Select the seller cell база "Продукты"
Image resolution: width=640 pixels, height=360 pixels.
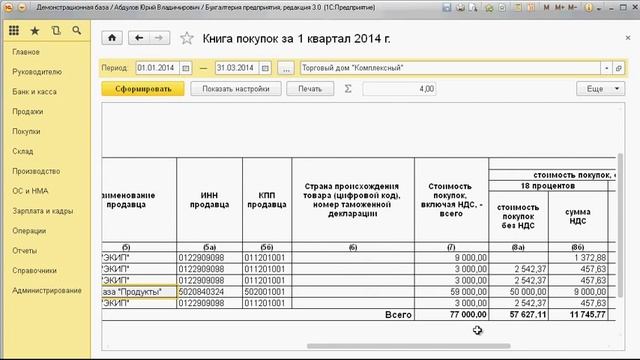click(x=139, y=292)
